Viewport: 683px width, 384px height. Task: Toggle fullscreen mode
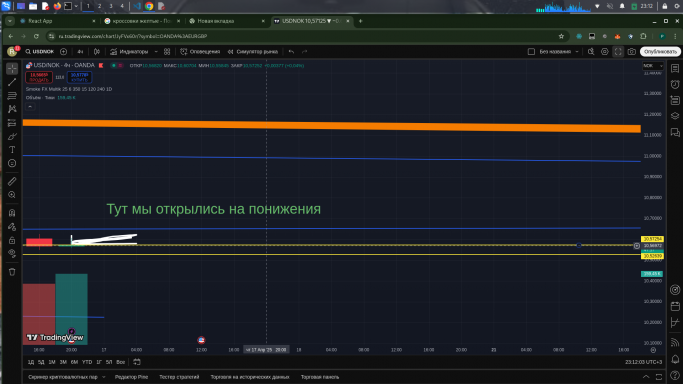(618, 51)
